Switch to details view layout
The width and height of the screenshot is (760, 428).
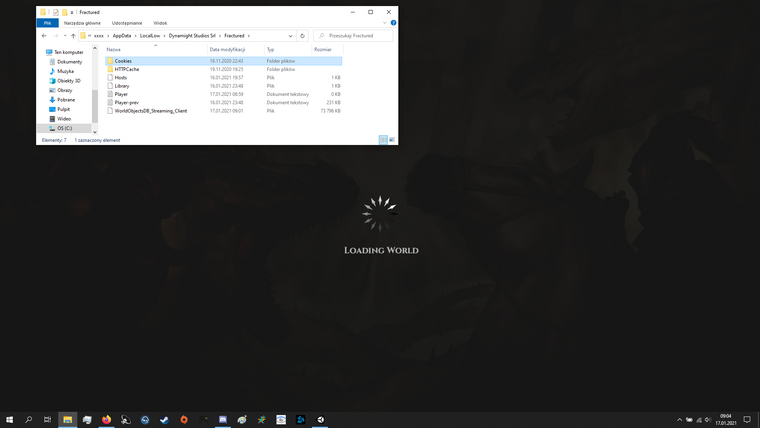coord(383,140)
